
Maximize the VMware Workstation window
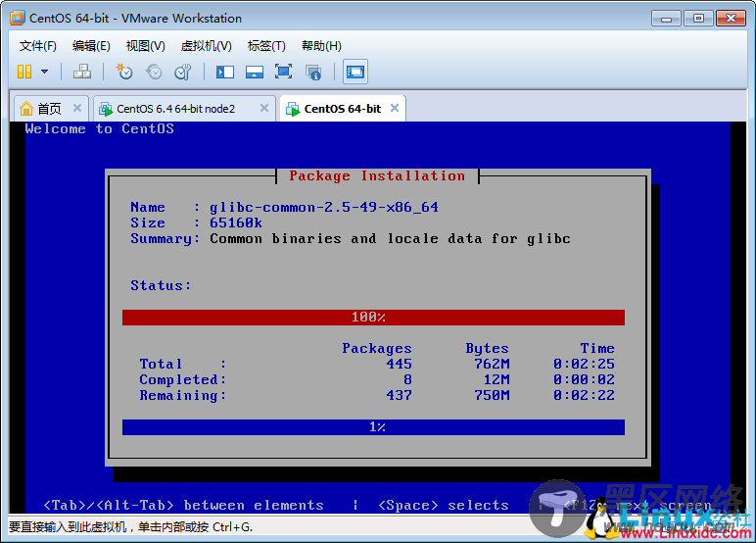coord(698,19)
